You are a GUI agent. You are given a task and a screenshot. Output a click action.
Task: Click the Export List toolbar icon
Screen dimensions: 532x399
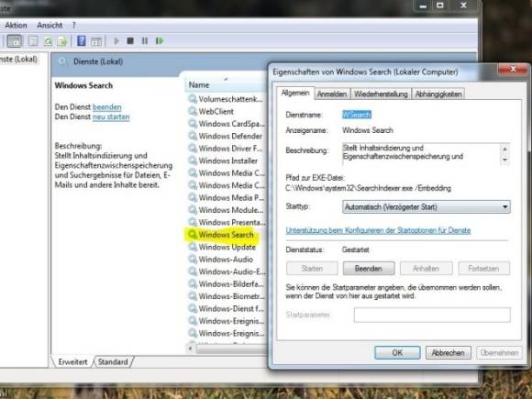pyautogui.click(x=62, y=41)
